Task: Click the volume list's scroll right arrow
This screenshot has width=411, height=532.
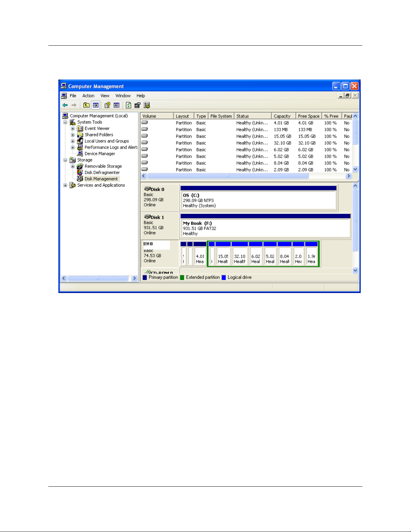Action: coord(349,176)
